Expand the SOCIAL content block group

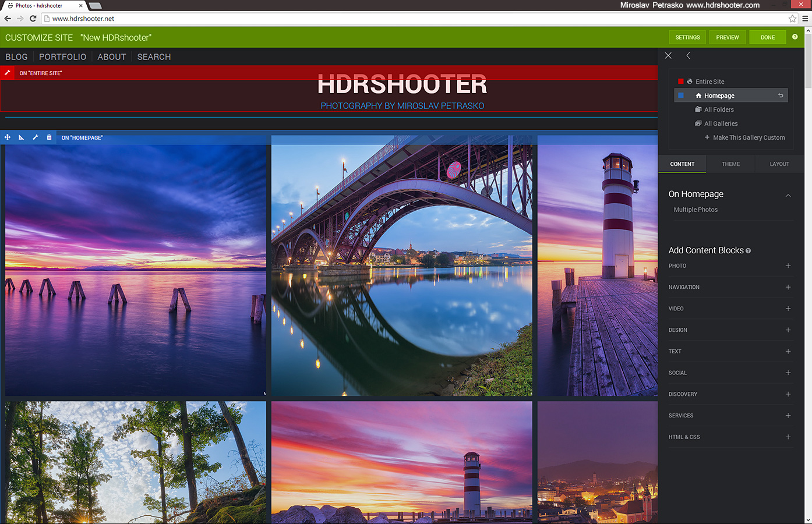pos(788,373)
